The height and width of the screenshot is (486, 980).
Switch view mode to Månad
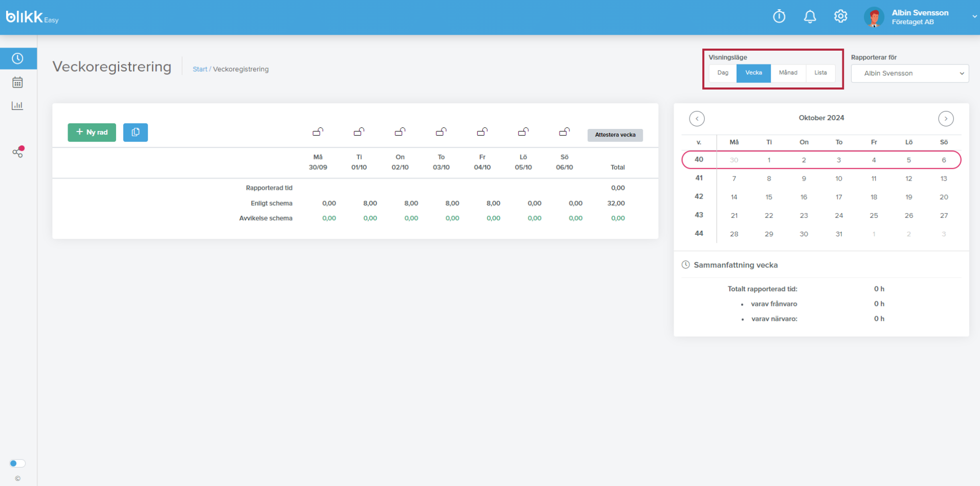(x=788, y=73)
